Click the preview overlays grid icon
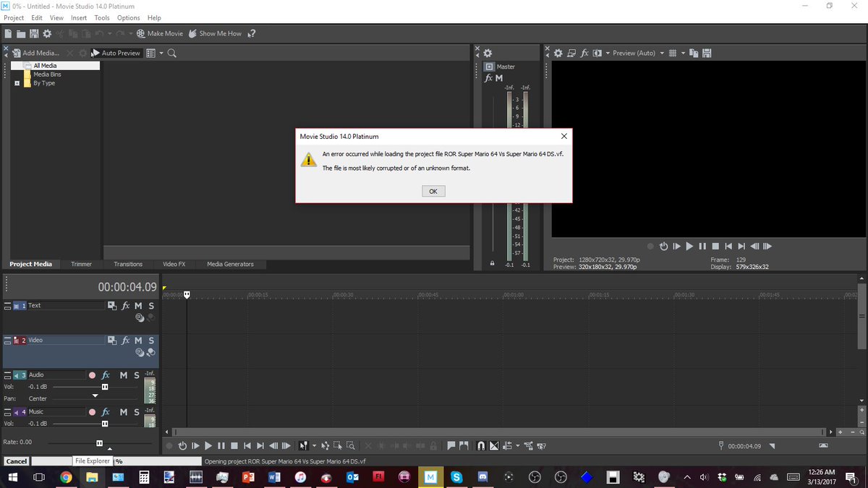 coord(673,53)
